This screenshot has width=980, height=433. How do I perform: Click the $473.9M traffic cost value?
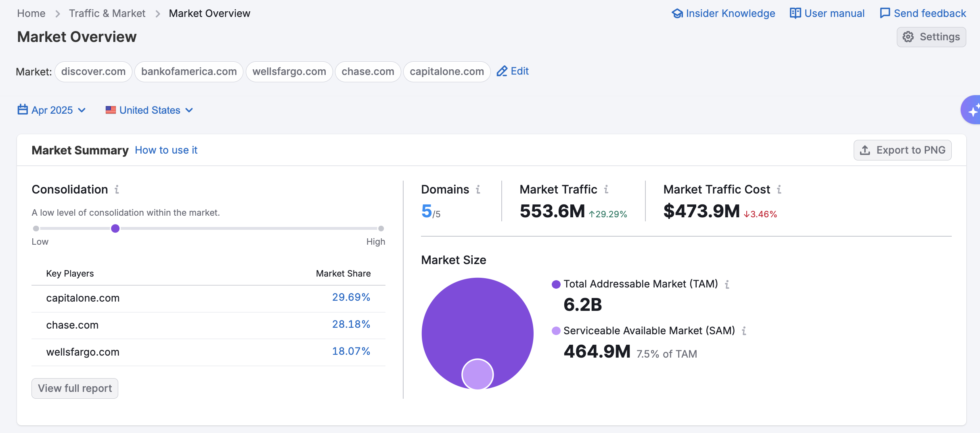(701, 211)
